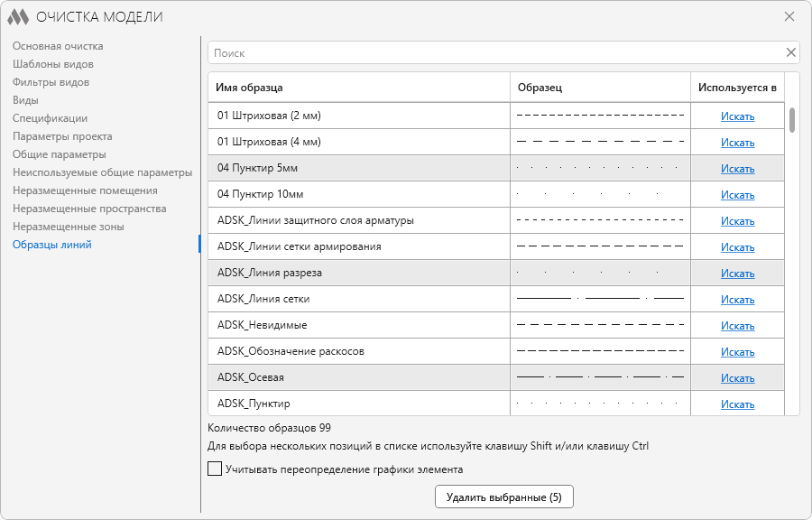Click the Образец column header
This screenshot has width=812, height=520.
coord(600,88)
